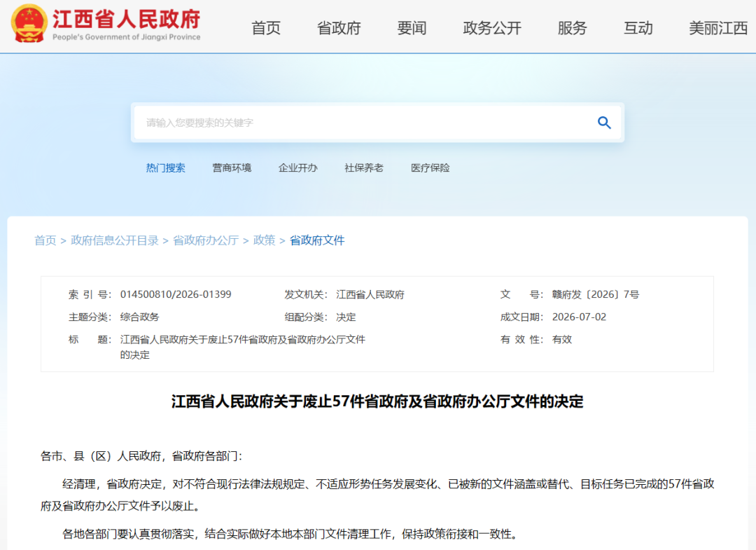Select issuing authority value 江西省人民政府

[x=370, y=294]
